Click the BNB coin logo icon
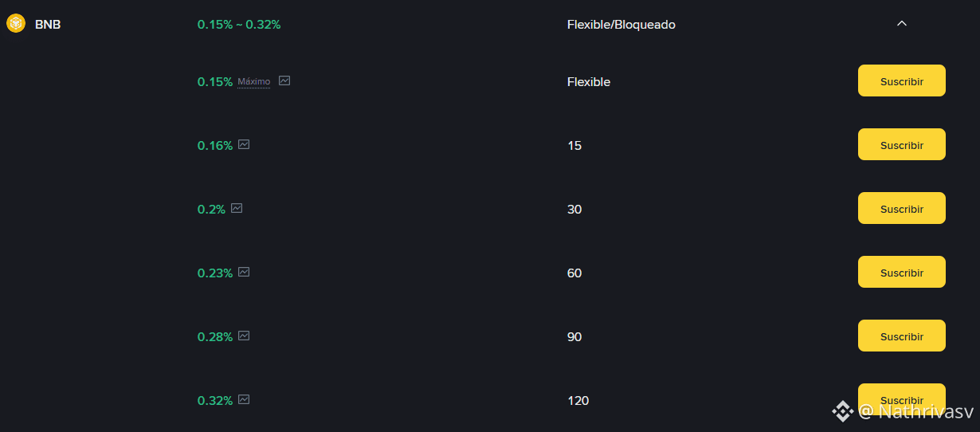Image resolution: width=980 pixels, height=432 pixels. coord(16,24)
